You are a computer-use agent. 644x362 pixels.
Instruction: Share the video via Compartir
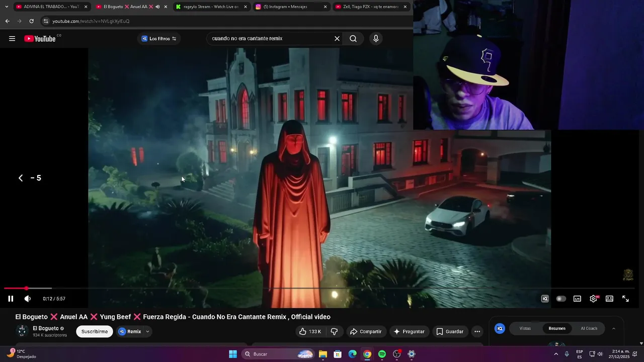[366, 331]
